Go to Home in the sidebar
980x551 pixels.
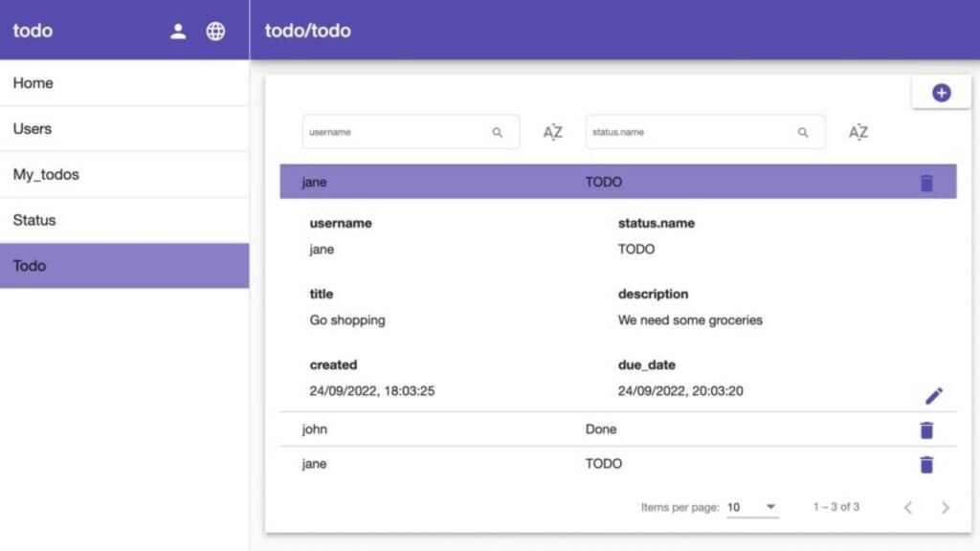(x=124, y=83)
